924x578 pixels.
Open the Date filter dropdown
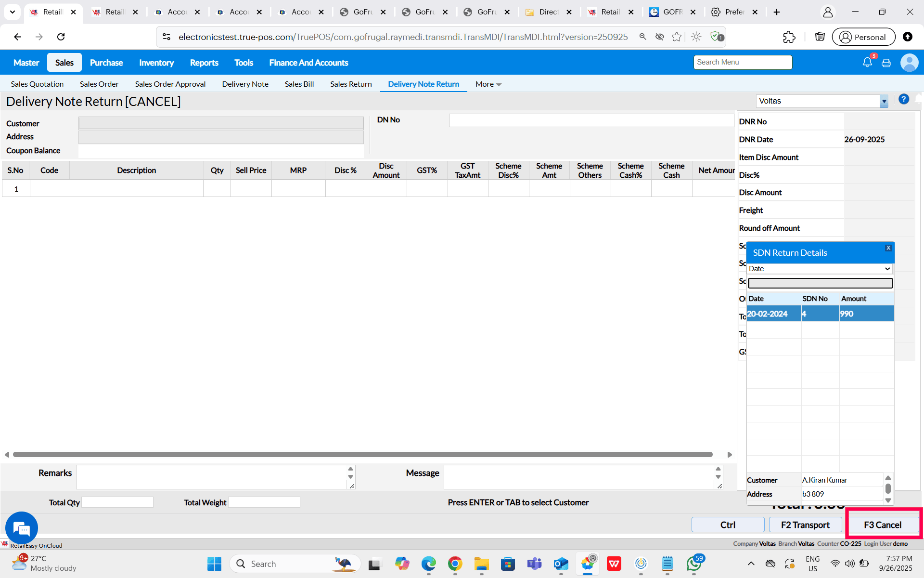point(820,269)
